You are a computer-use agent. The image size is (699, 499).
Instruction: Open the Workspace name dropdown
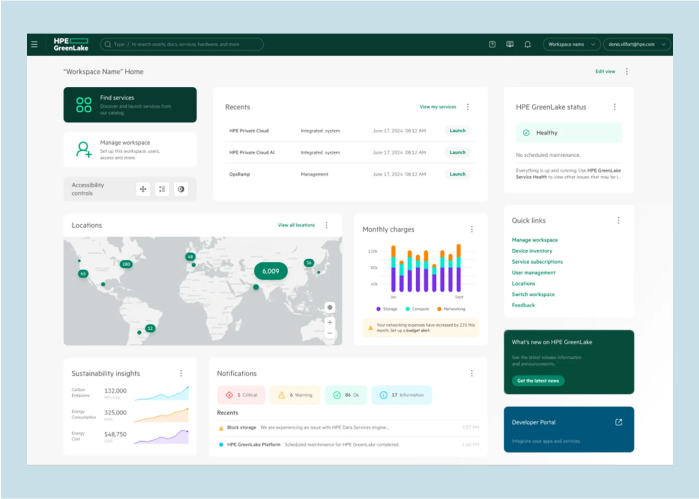pyautogui.click(x=571, y=44)
